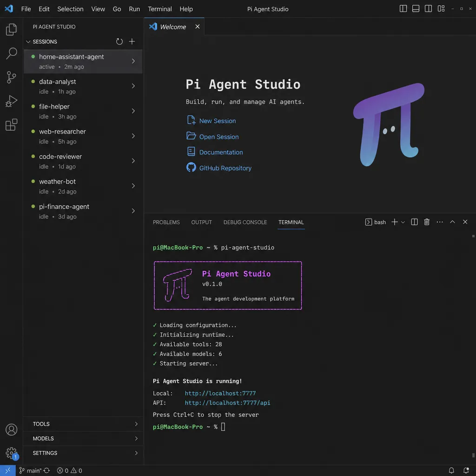Expand the data-analyst session chevron
The width and height of the screenshot is (476, 476).
point(133,86)
